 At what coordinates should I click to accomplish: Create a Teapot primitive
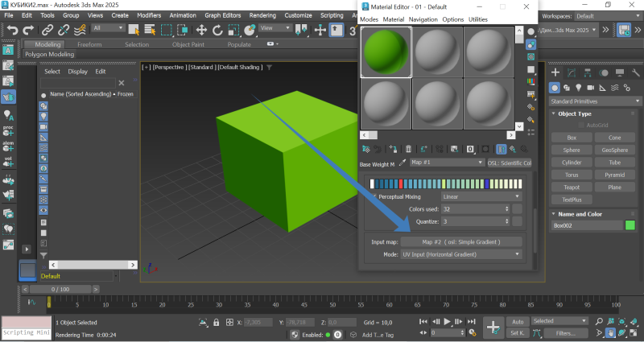tap(572, 187)
